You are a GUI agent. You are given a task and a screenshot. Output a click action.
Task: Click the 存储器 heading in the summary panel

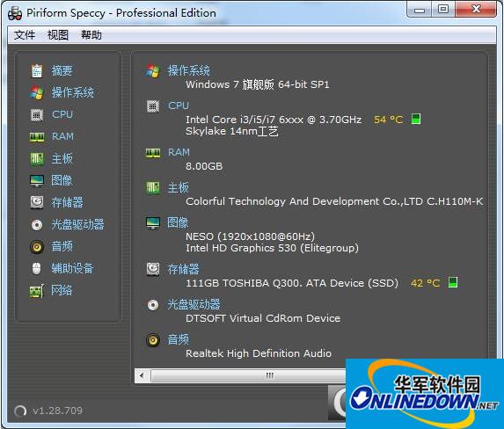(x=184, y=269)
